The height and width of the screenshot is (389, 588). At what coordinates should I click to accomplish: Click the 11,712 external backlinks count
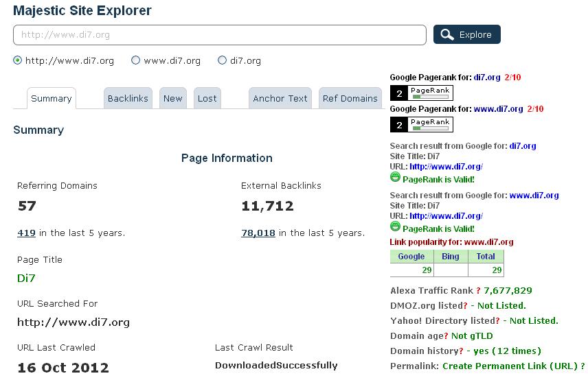[x=267, y=206]
